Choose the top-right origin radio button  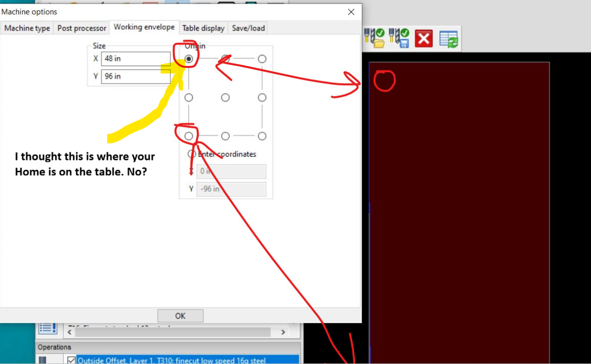[x=262, y=59]
